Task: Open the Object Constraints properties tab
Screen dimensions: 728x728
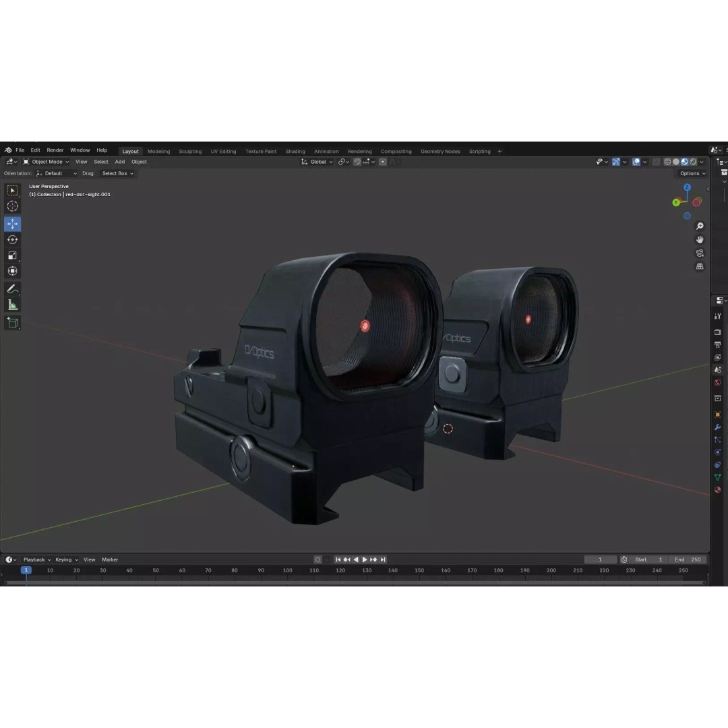Action: click(718, 464)
